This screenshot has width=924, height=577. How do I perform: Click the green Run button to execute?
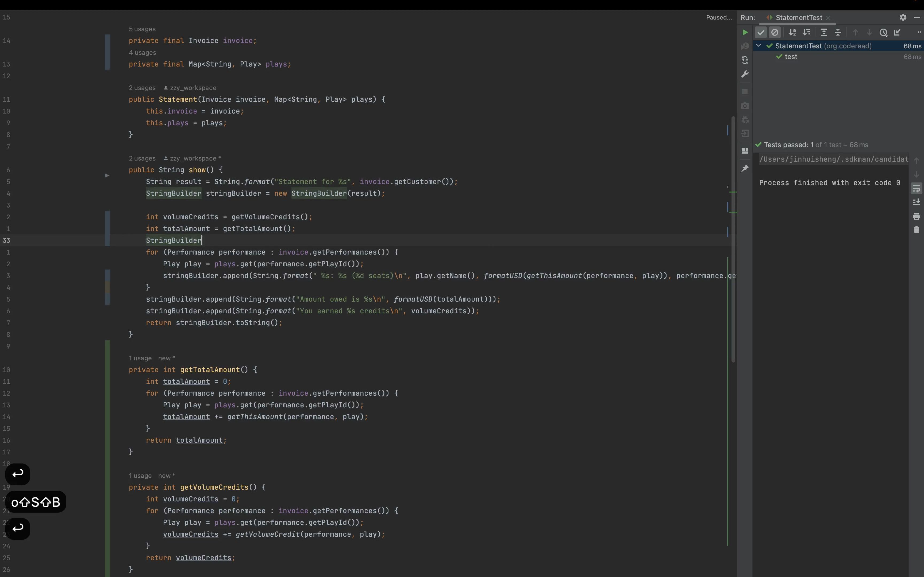click(744, 32)
